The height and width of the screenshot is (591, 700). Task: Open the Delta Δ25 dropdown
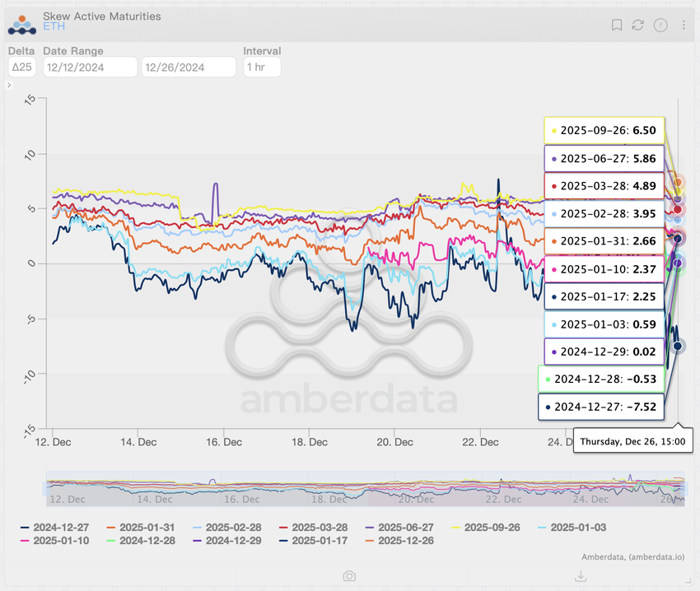pos(21,67)
